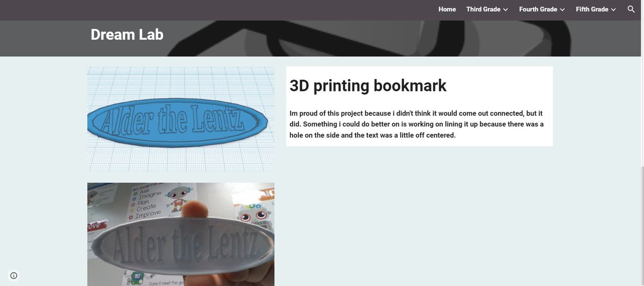The height and width of the screenshot is (286, 644).
Task: Click the 3D printing bookmark heading
Action: point(368,85)
